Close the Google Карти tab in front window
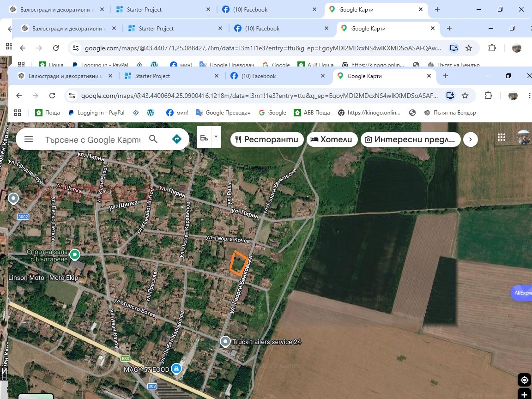The width and height of the screenshot is (532, 399). [429, 76]
